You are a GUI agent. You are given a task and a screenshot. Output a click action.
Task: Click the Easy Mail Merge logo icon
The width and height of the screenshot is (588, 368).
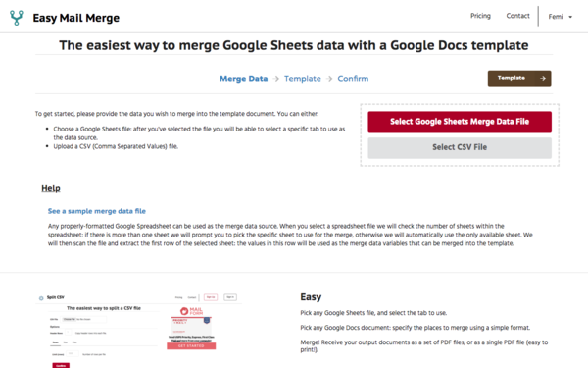pos(16,18)
